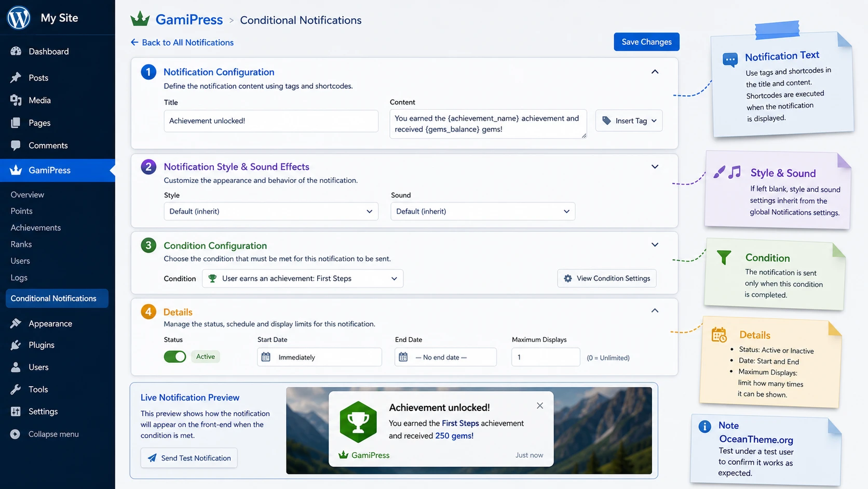Expand the Notification Style & Sound Effects section

[x=655, y=167]
